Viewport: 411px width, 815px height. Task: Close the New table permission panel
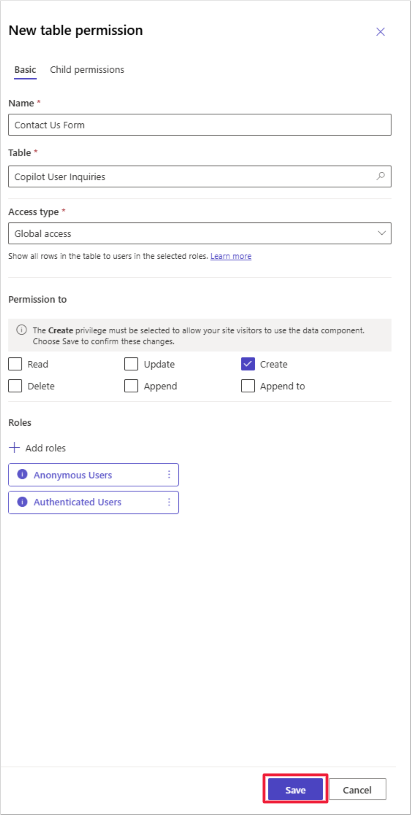380,32
